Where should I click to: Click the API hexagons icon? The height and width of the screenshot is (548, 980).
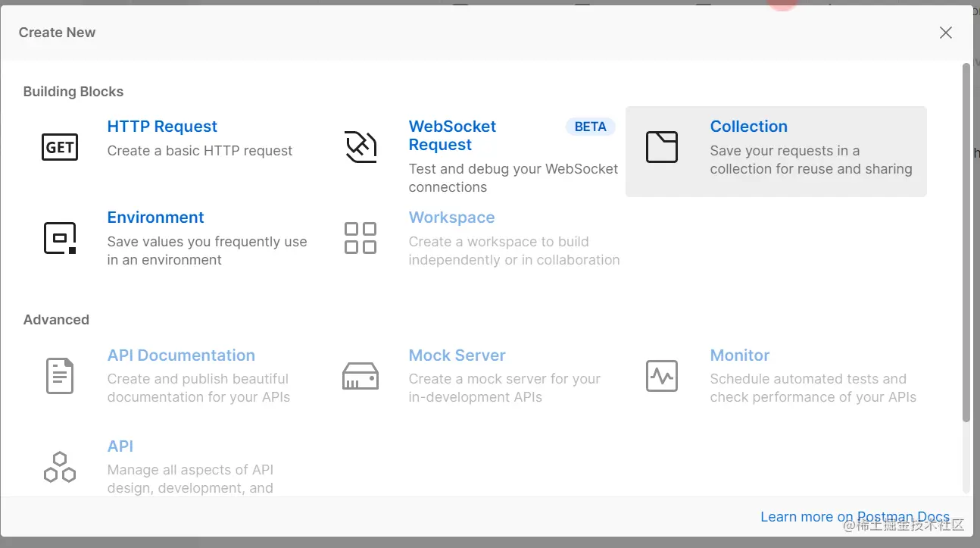(x=60, y=467)
